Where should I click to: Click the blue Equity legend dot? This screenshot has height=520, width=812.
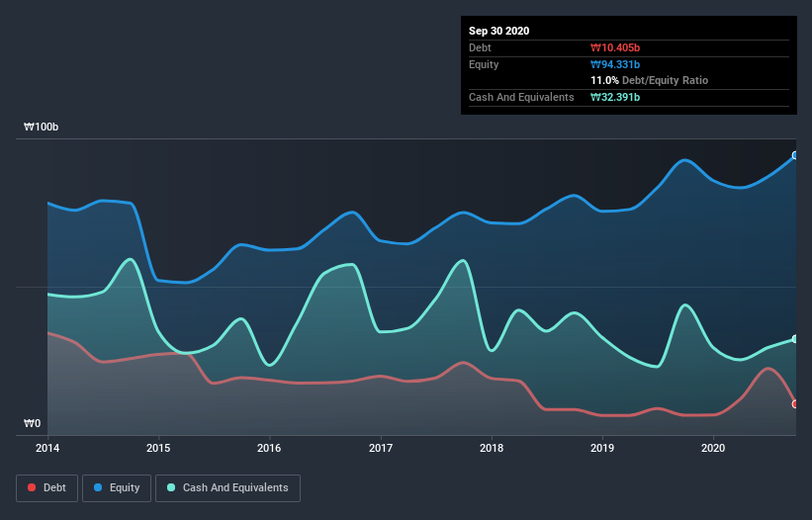(x=98, y=487)
